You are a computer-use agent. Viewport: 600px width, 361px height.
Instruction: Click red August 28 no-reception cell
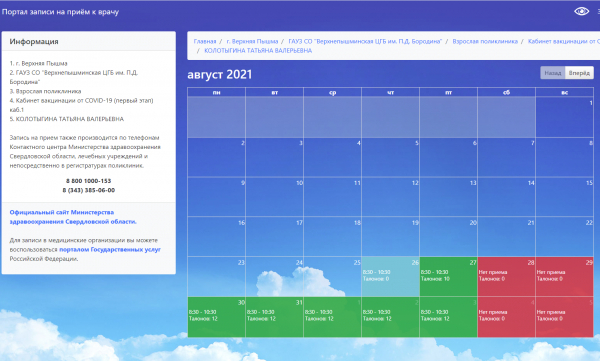(506, 276)
